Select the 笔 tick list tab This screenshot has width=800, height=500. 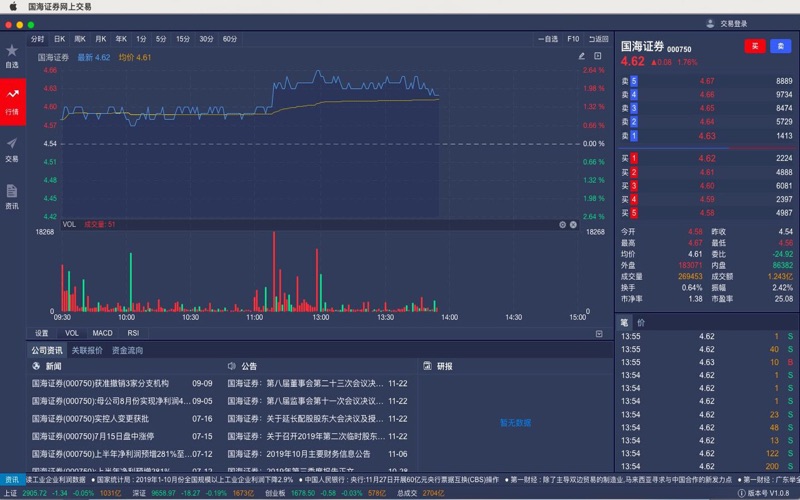click(624, 322)
